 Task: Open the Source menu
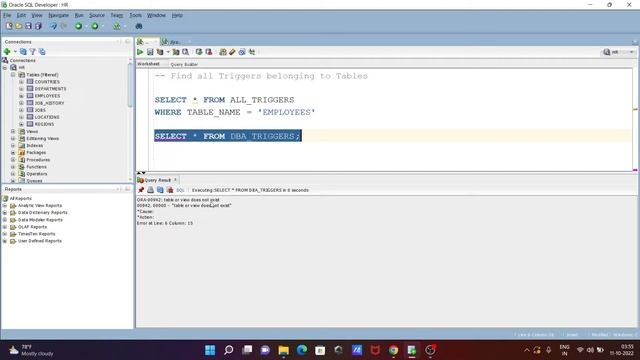click(97, 15)
